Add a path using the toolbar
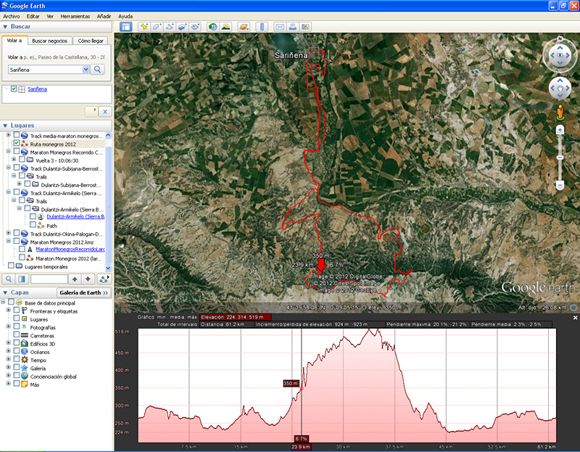The width and height of the screenshot is (580, 452). 170,27
